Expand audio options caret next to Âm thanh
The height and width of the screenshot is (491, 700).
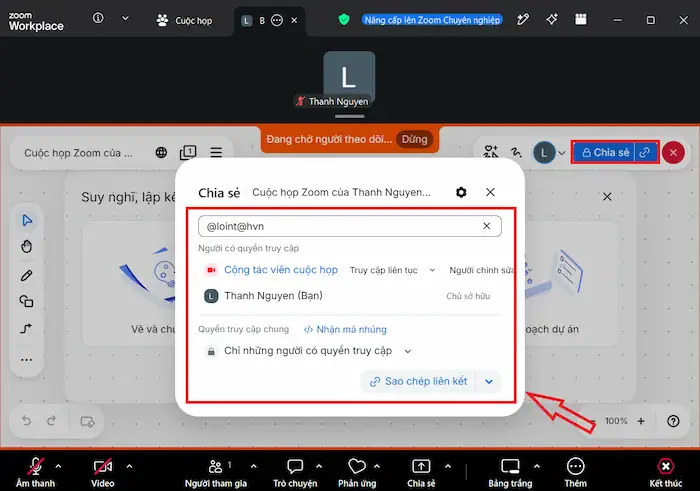pos(58,466)
